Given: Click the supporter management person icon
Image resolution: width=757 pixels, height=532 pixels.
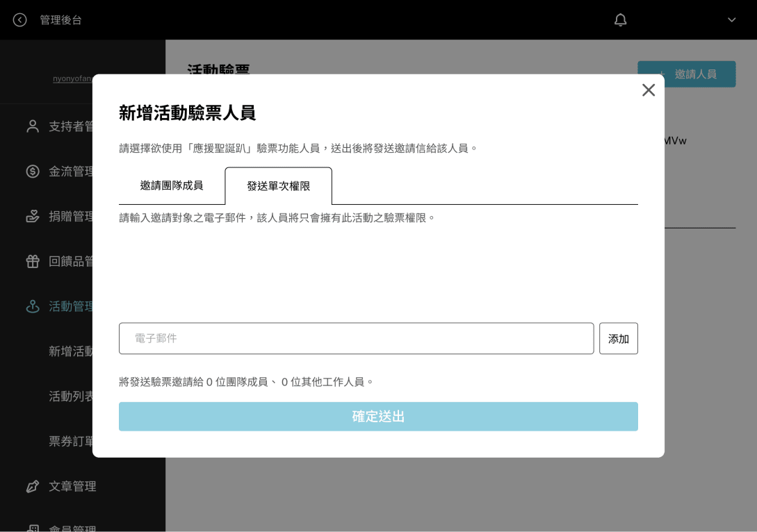Looking at the screenshot, I should (33, 126).
